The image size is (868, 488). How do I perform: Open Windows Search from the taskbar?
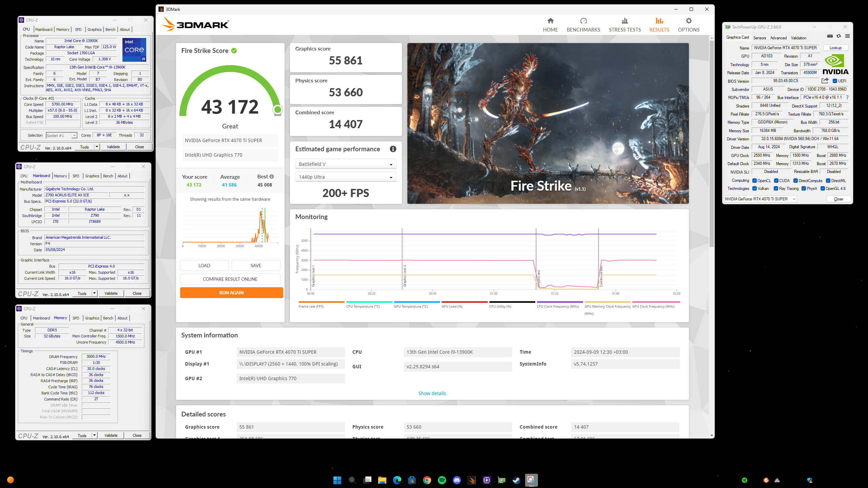coord(352,480)
